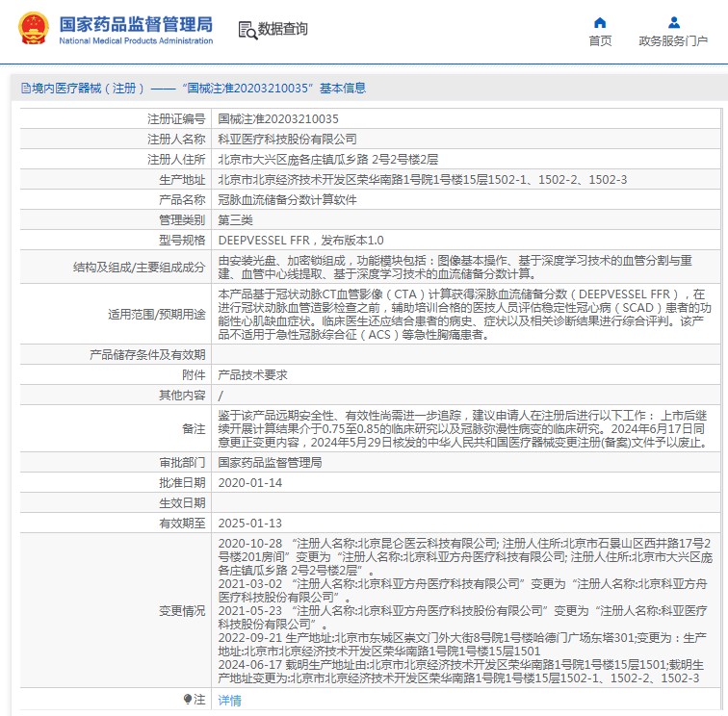Click product name 冠脉血流储备分数计算软件
728x716 pixels.
287,200
